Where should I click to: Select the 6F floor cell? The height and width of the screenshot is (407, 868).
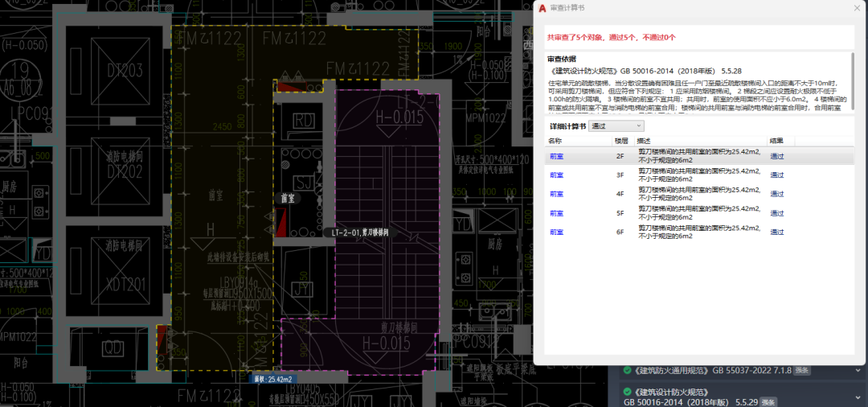pos(620,232)
